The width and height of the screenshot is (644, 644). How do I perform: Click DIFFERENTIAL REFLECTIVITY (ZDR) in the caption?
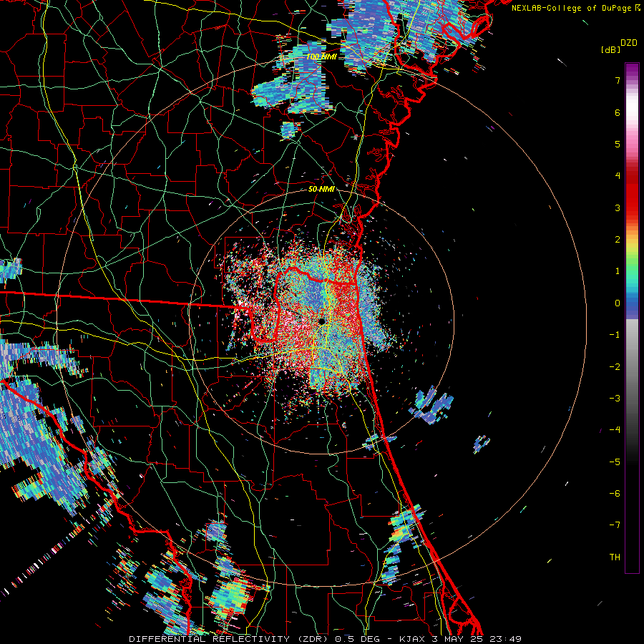(x=230, y=639)
